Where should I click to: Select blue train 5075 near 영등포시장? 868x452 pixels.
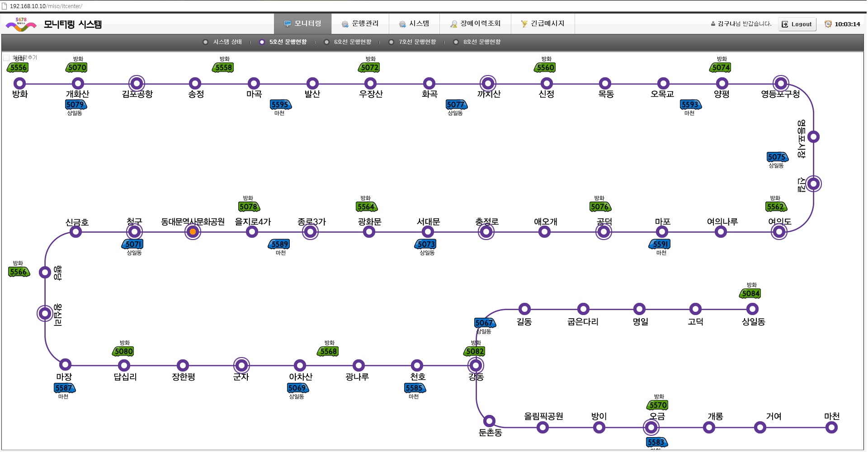click(x=777, y=157)
